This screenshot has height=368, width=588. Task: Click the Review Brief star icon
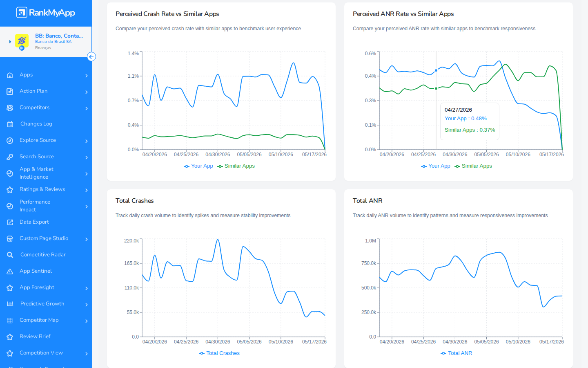click(10, 337)
